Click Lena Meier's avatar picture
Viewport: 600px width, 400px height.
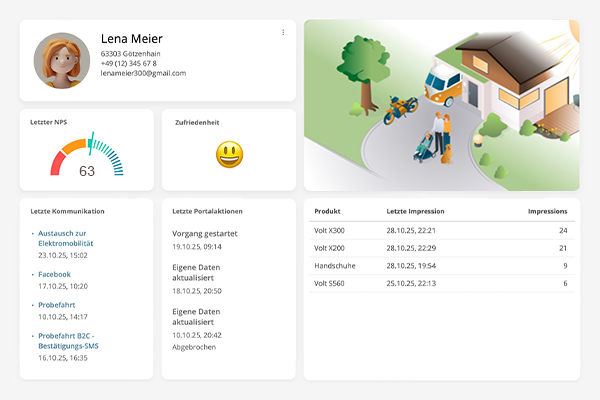(x=62, y=60)
